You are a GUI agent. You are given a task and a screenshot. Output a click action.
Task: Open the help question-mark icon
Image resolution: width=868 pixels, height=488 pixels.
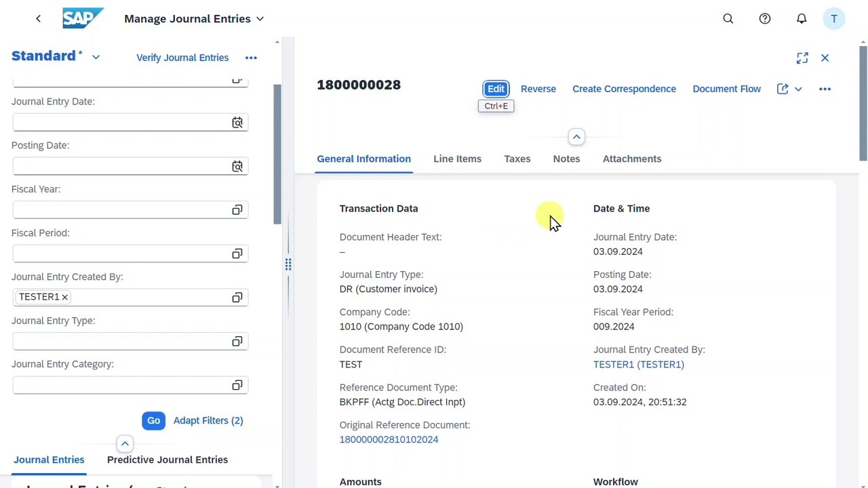coord(765,19)
